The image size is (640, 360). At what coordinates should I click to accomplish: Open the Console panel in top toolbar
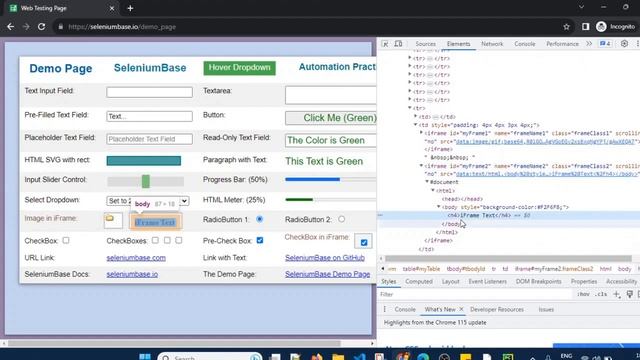(524, 44)
